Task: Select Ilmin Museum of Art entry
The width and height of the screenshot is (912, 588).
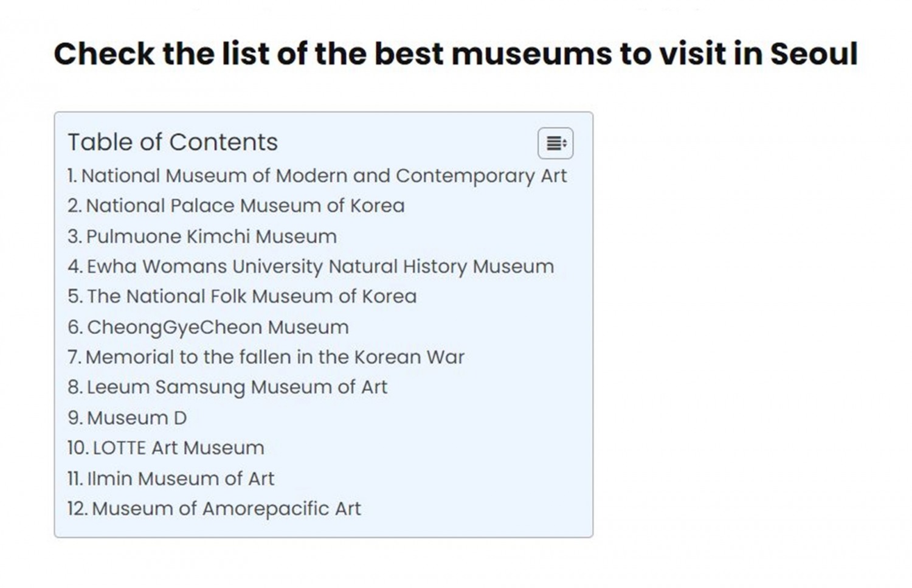Action: (181, 479)
